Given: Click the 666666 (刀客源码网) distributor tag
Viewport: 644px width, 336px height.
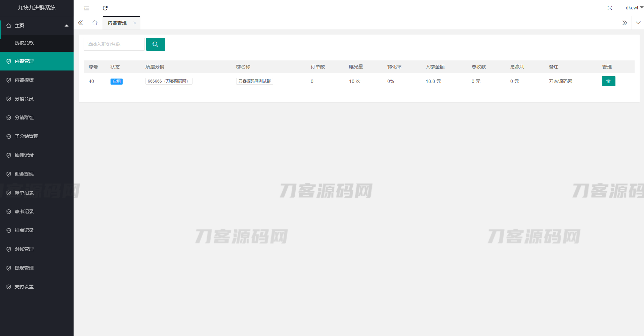Looking at the screenshot, I should click(169, 81).
